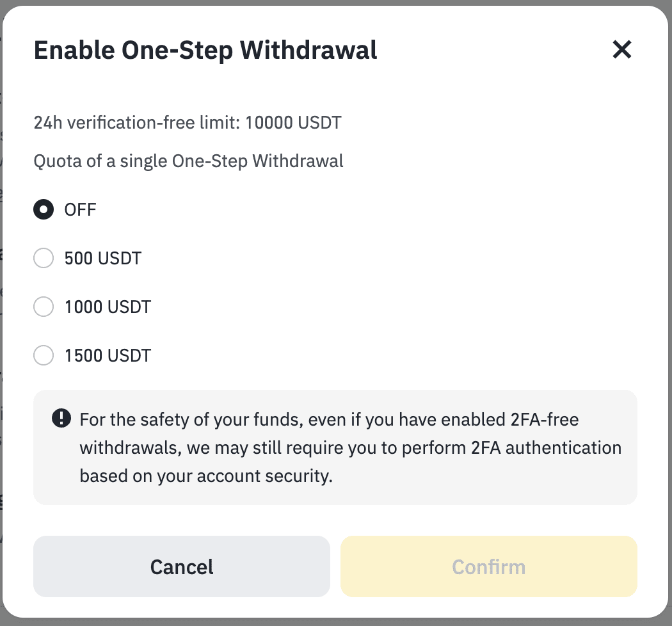The width and height of the screenshot is (672, 626).
Task: Choose the 500 USDT radio circle
Action: tap(44, 258)
